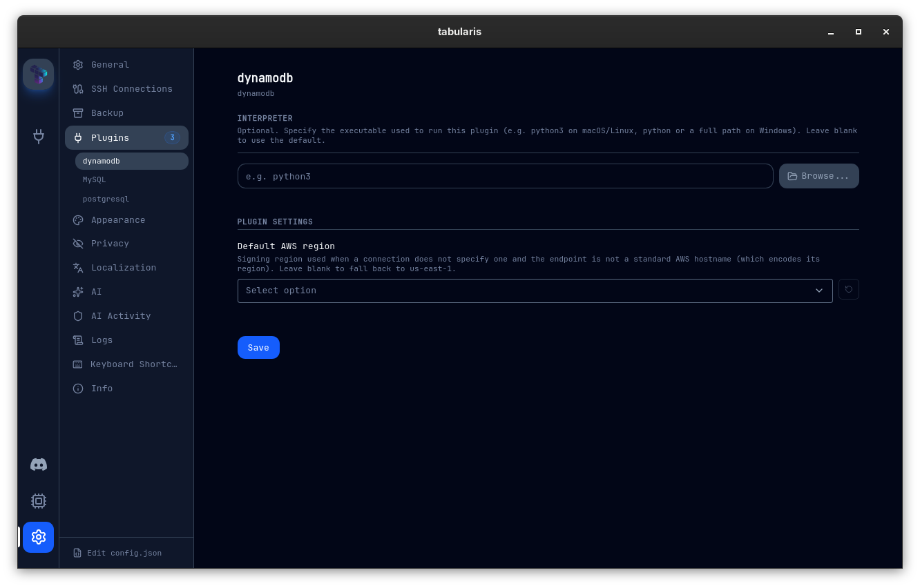Open the AI Activity label

(x=121, y=316)
